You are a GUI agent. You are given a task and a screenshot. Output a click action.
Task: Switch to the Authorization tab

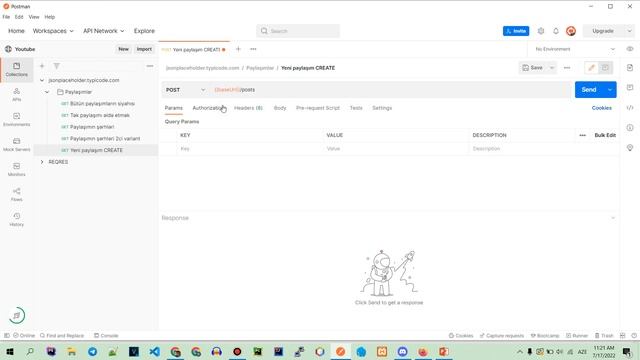point(208,108)
